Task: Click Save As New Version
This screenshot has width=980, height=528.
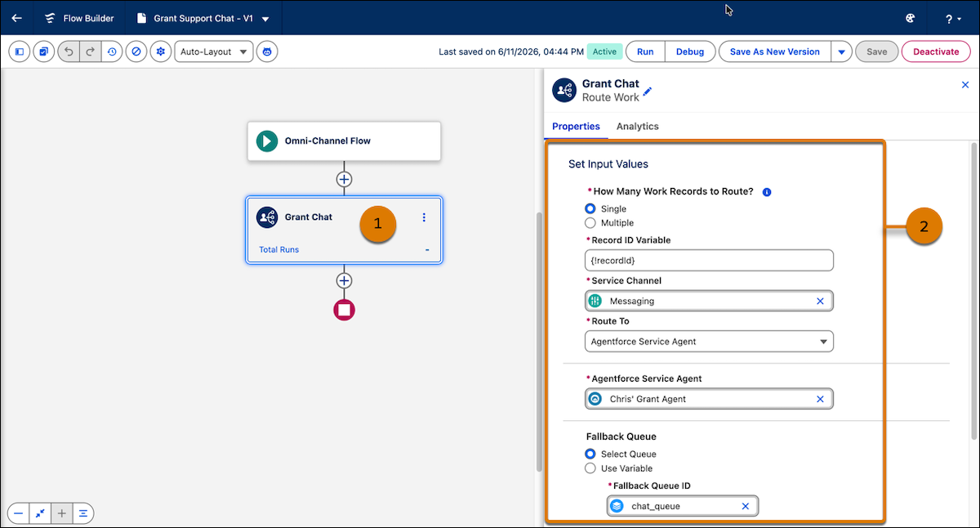Action: click(775, 51)
